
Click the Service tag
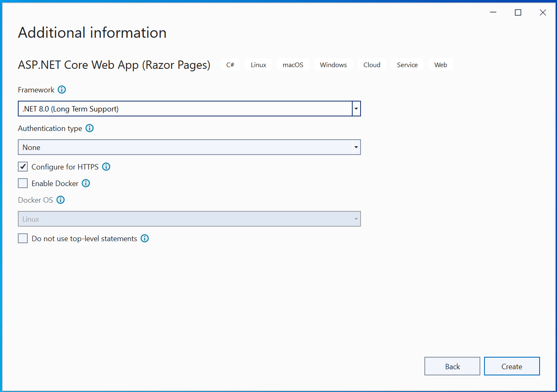coord(407,65)
